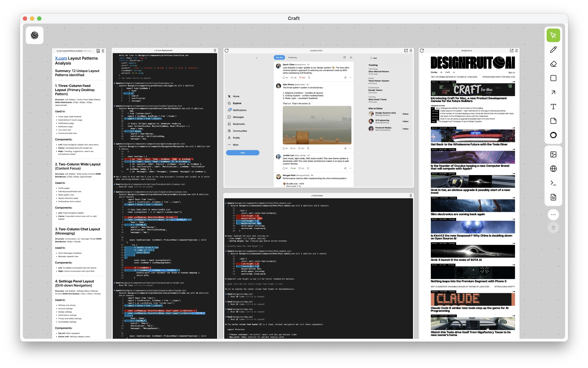
Task: Toggle light mode sun icon in feed header
Action: coord(351,58)
